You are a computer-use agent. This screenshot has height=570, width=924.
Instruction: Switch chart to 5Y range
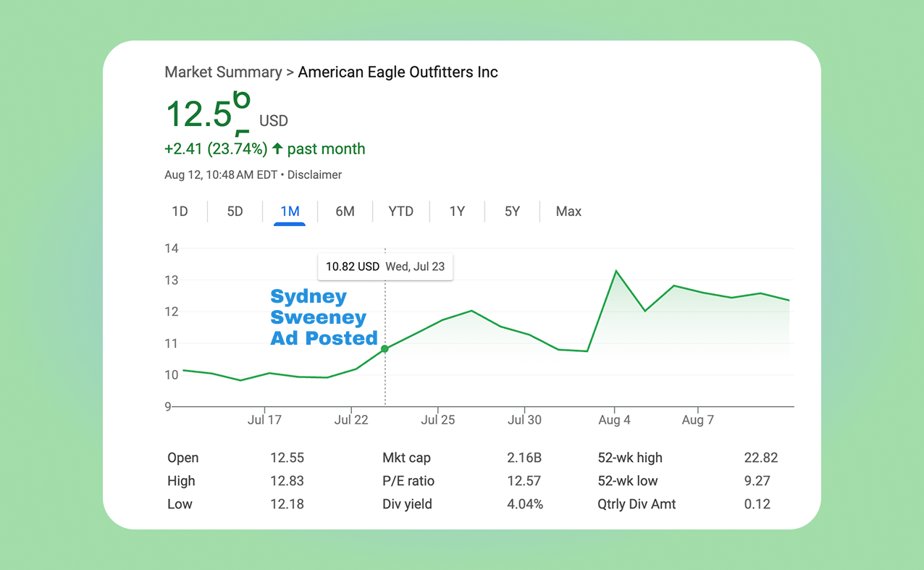click(x=512, y=211)
